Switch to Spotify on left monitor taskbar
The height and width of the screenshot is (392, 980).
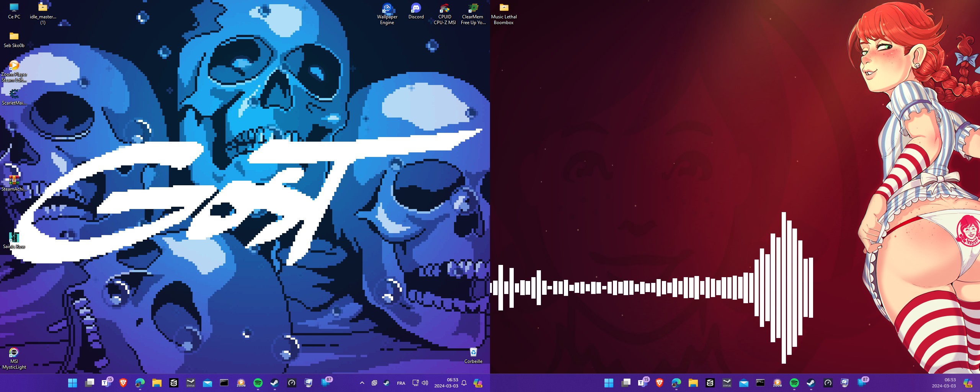click(x=258, y=383)
